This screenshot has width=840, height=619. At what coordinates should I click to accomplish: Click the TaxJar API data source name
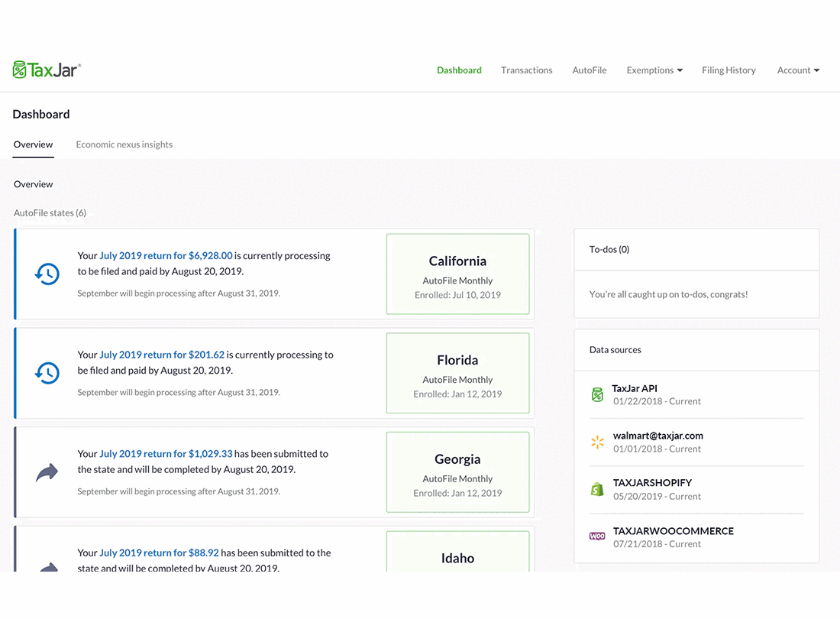(x=635, y=388)
